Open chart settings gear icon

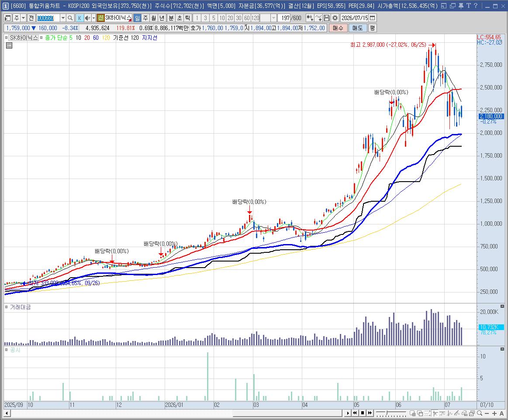click(335, 18)
